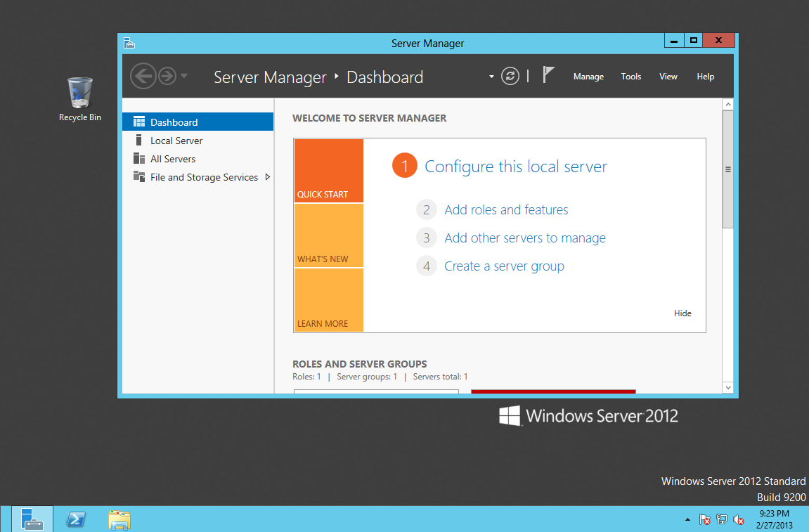The image size is (809, 532).
Task: Open the dropdown arrow left of Refresh
Action: coord(491,77)
